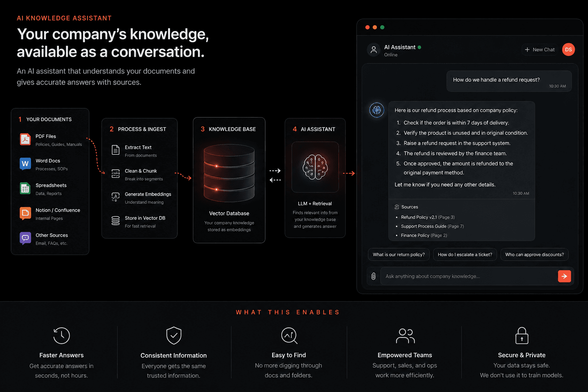Click the Clean & Chunk icon
Viewport: 588px width, 392px height.
pyautogui.click(x=116, y=174)
